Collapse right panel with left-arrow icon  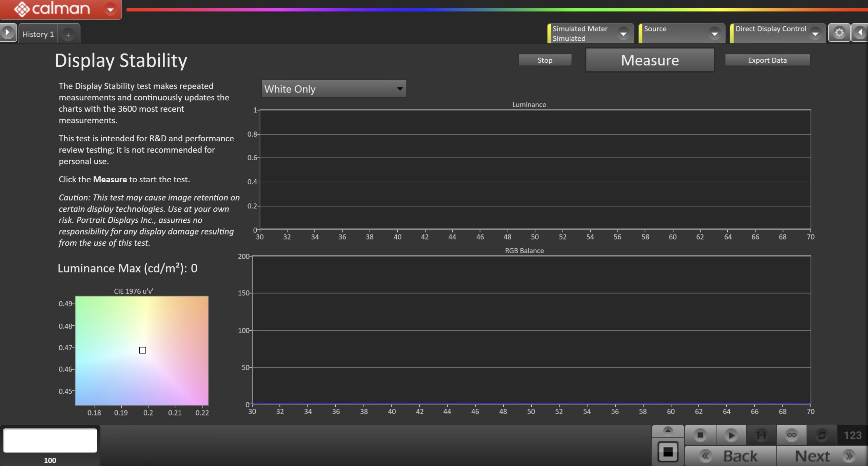860,33
